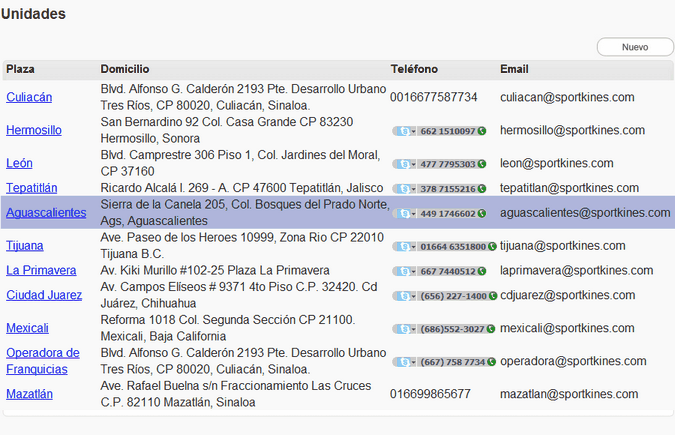
Task: Click green call icon for Aguascalientes phone number
Action: coord(482,213)
